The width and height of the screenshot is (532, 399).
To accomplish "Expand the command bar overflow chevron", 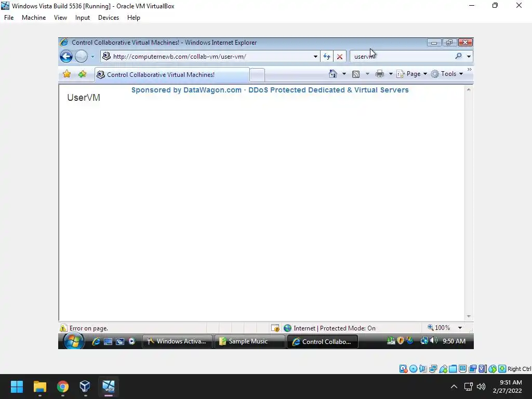I will click(x=470, y=69).
